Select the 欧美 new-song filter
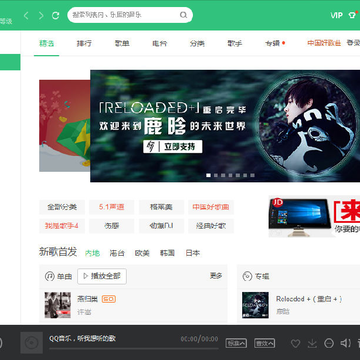Image resolution: width=360 pixels, height=360 pixels. [x=142, y=253]
